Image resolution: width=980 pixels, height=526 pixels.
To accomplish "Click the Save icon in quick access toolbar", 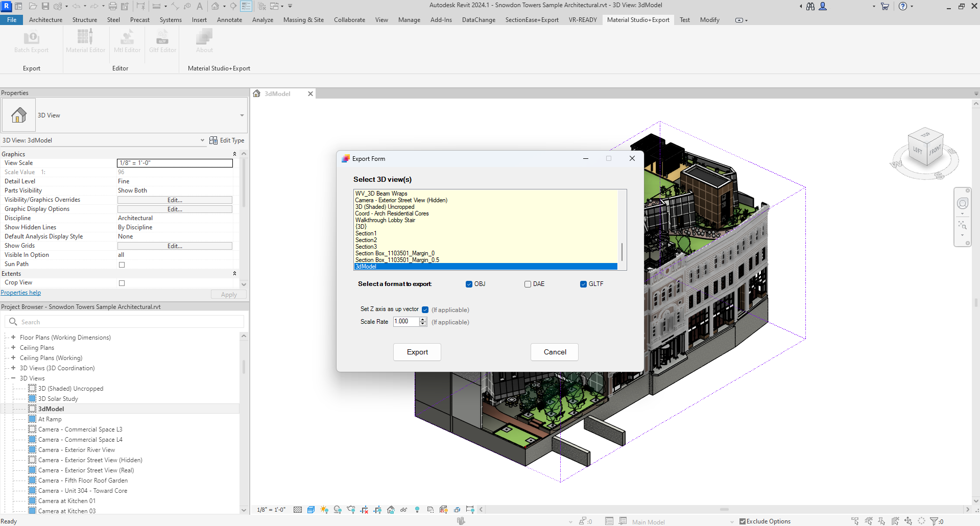I will click(45, 6).
